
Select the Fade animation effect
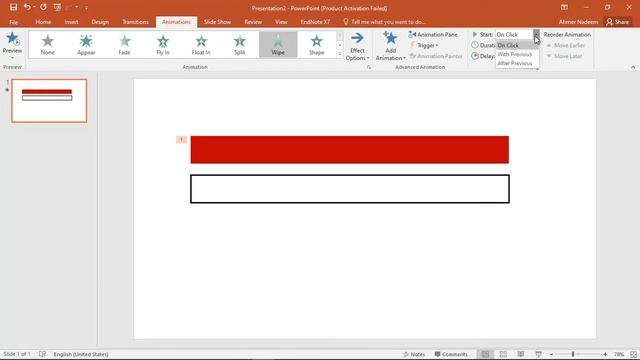pyautogui.click(x=124, y=44)
